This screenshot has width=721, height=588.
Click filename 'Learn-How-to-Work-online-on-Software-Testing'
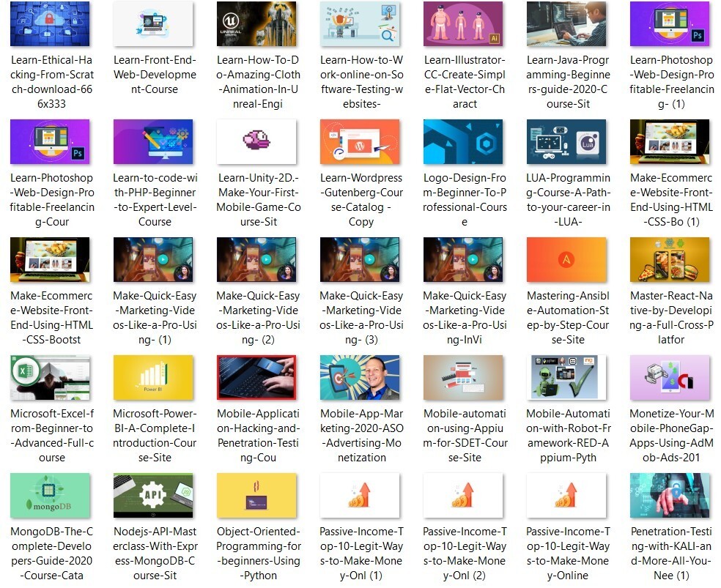(361, 82)
